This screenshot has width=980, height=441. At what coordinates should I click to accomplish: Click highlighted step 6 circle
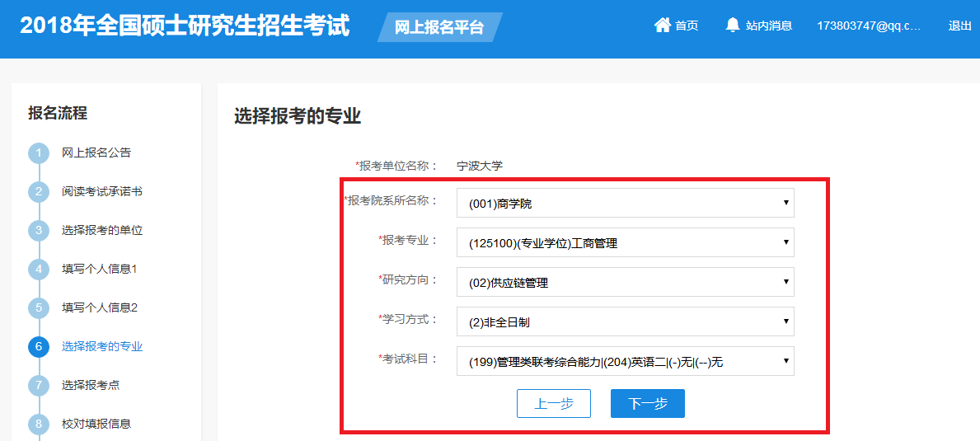(39, 347)
